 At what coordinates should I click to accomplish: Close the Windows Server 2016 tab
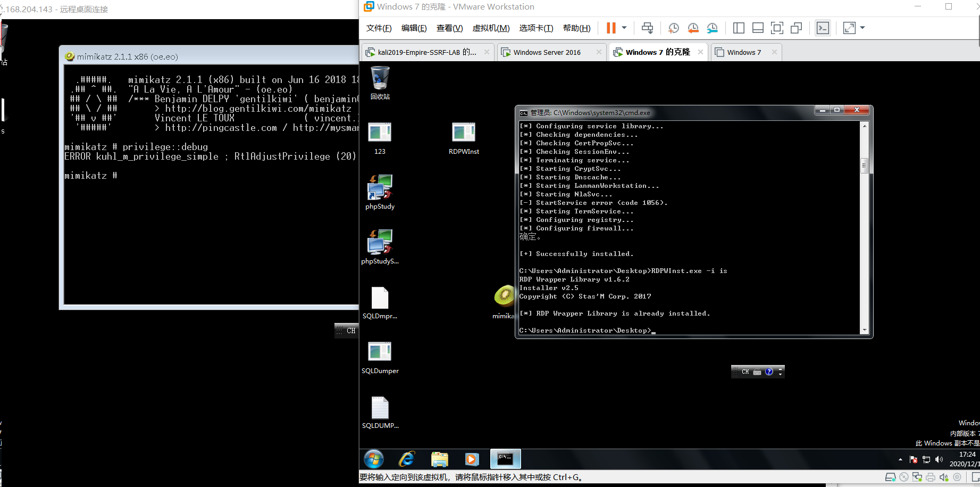coord(599,52)
